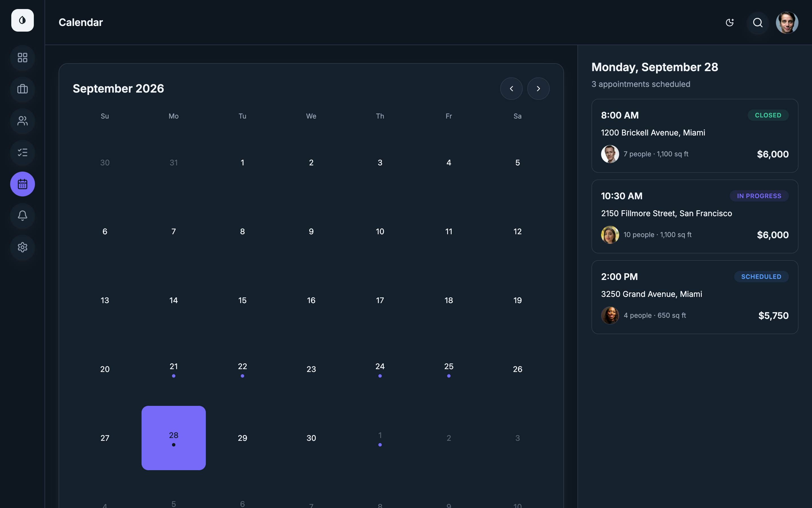Open the user profile avatar

[x=787, y=23]
